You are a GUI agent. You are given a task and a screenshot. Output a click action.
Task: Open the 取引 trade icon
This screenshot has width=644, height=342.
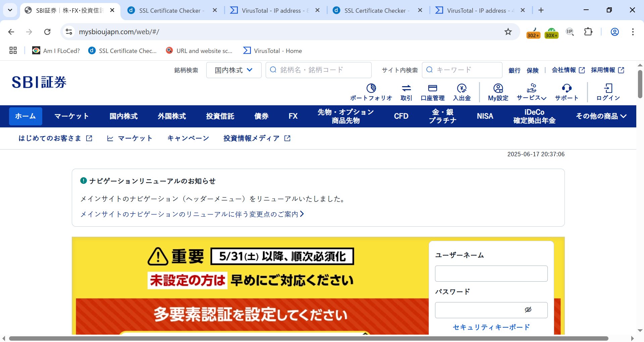406,92
